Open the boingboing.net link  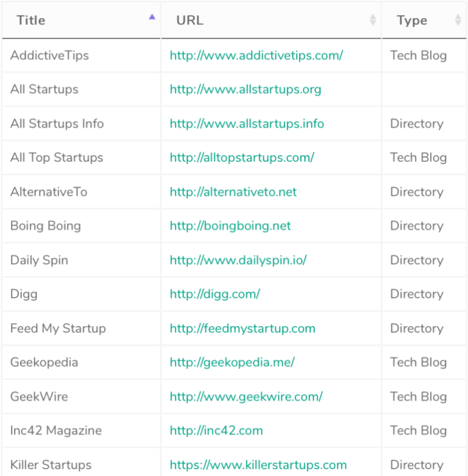[x=230, y=226]
